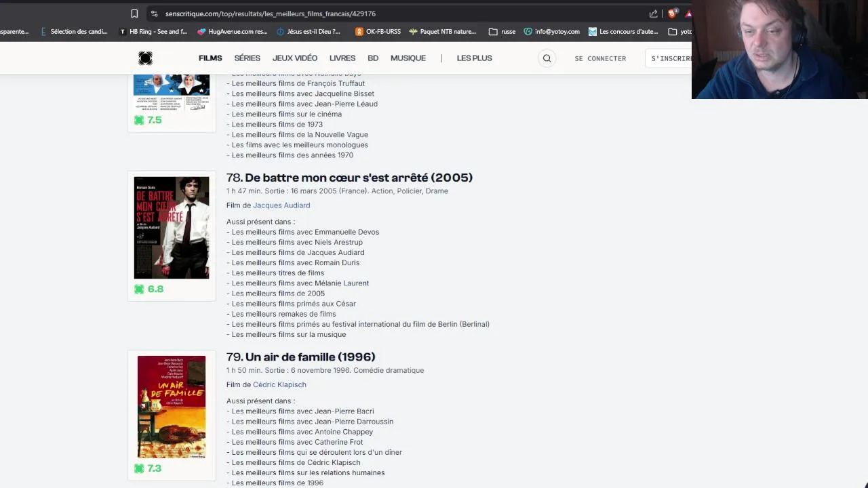Viewport: 868px width, 488px height.
Task: Click the 'Un air de famille' poster
Action: coord(172,407)
